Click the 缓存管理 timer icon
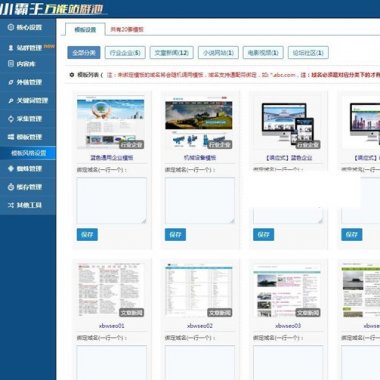Screen dimensions: 380x380 coord(11,187)
